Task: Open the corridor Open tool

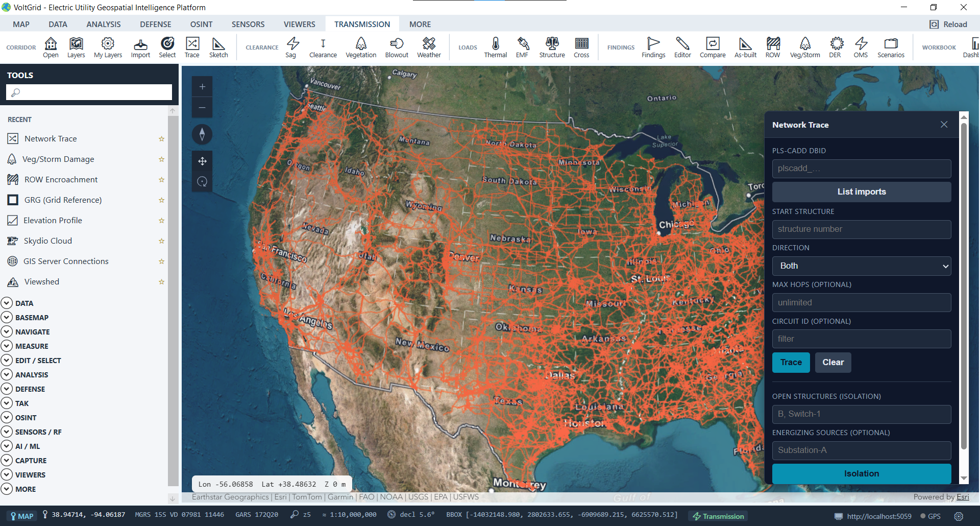Action: [51, 47]
